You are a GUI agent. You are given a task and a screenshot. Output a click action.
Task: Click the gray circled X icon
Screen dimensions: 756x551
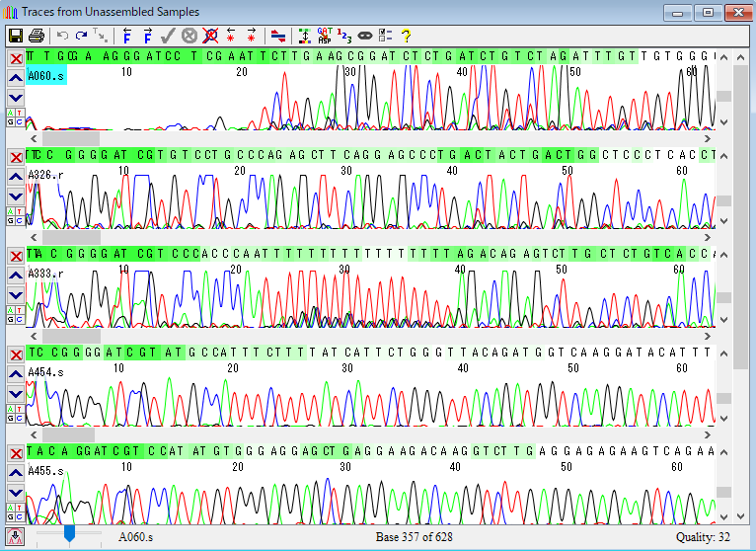(189, 36)
